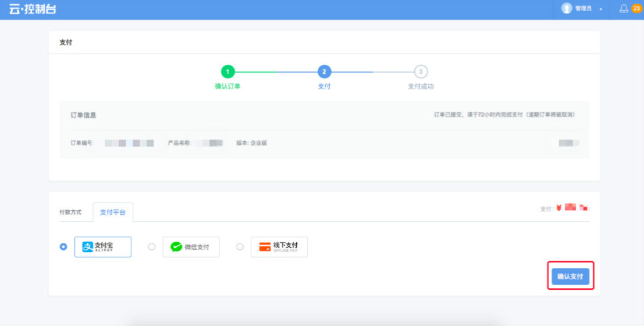The height and width of the screenshot is (326, 644).
Task: Switch to the 支付平台 tab
Action: pyautogui.click(x=113, y=212)
